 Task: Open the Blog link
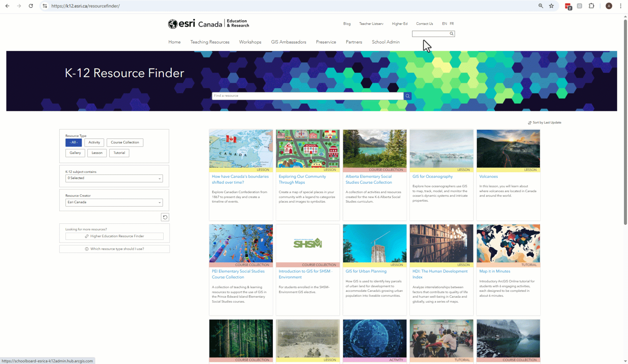click(347, 24)
